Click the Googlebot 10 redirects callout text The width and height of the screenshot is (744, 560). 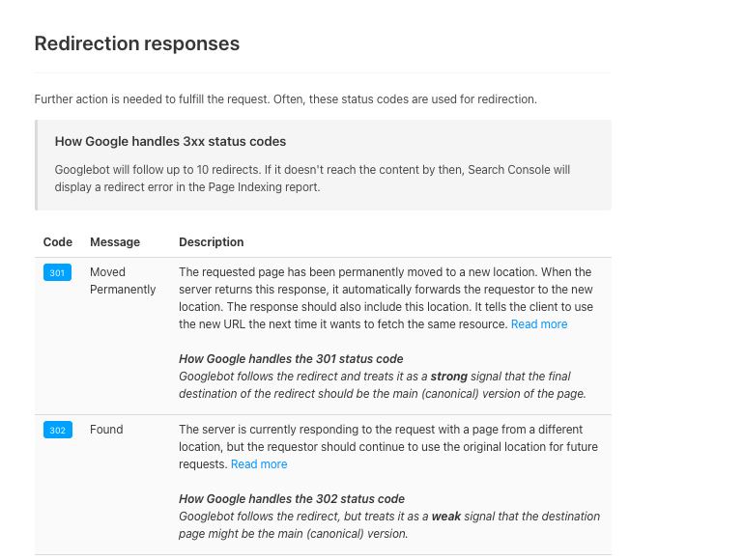coord(312,179)
